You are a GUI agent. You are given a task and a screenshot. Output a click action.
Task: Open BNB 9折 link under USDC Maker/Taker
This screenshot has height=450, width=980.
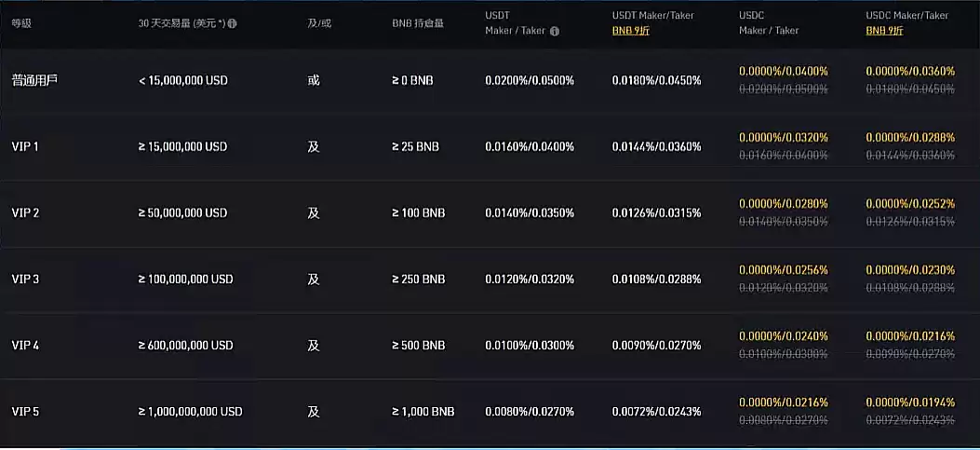tap(884, 31)
